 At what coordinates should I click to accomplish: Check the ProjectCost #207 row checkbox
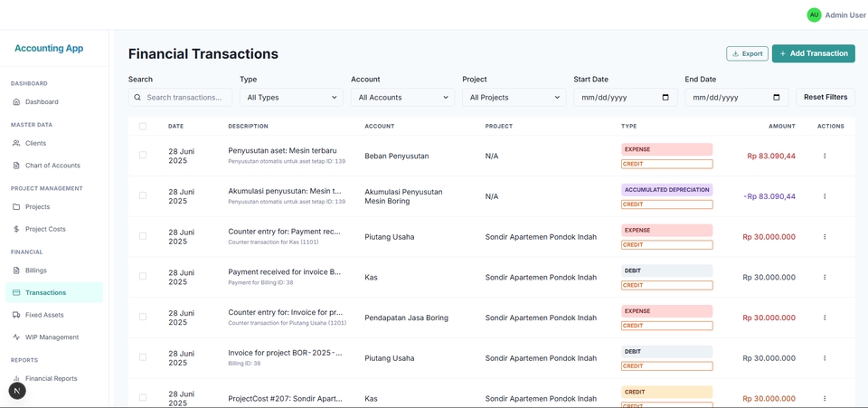click(143, 397)
